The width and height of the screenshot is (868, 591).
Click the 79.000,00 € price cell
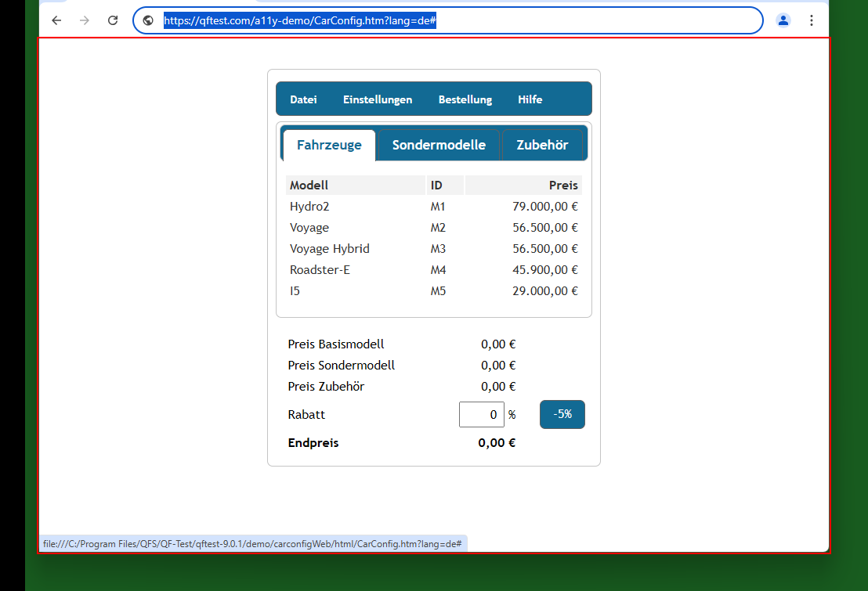point(523,207)
